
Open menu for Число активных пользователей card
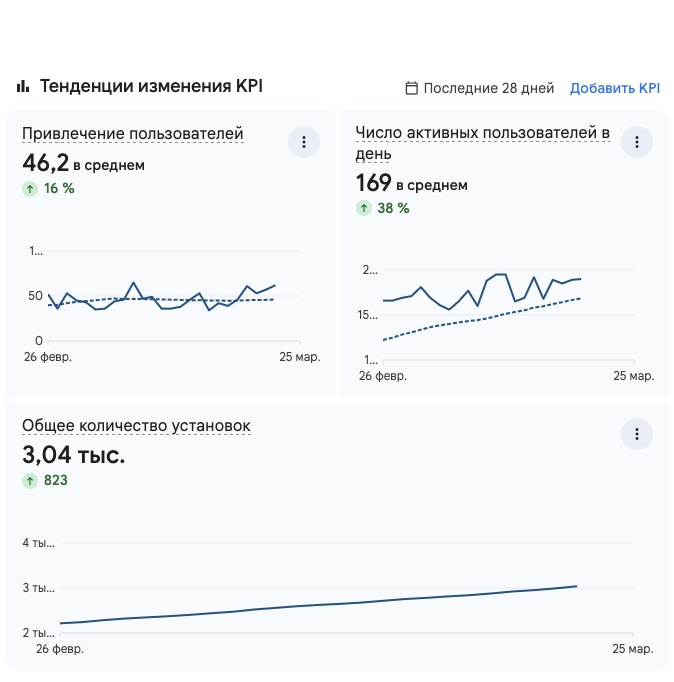[636, 142]
